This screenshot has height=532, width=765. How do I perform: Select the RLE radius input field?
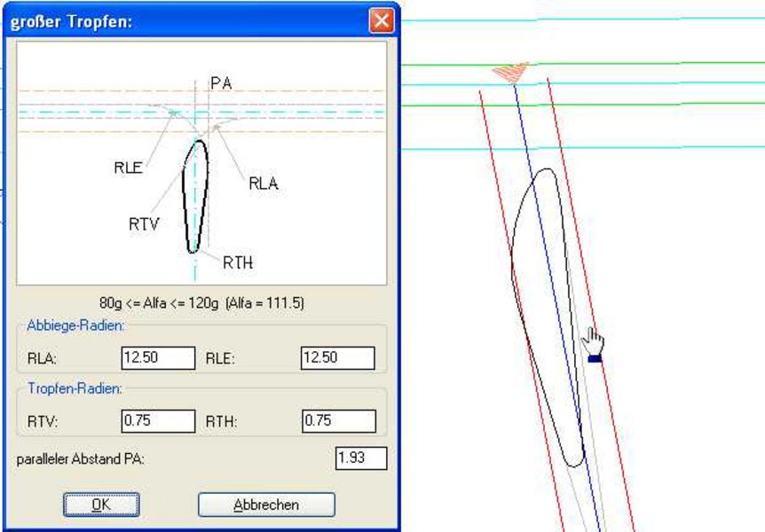click(x=338, y=358)
